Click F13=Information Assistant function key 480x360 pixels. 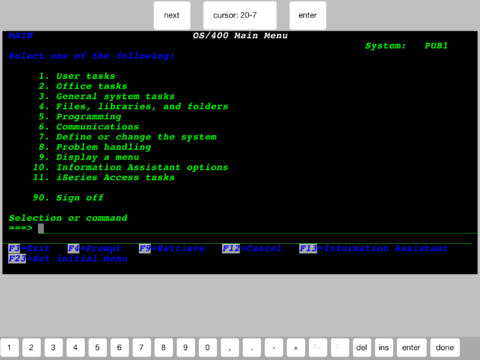click(x=373, y=248)
